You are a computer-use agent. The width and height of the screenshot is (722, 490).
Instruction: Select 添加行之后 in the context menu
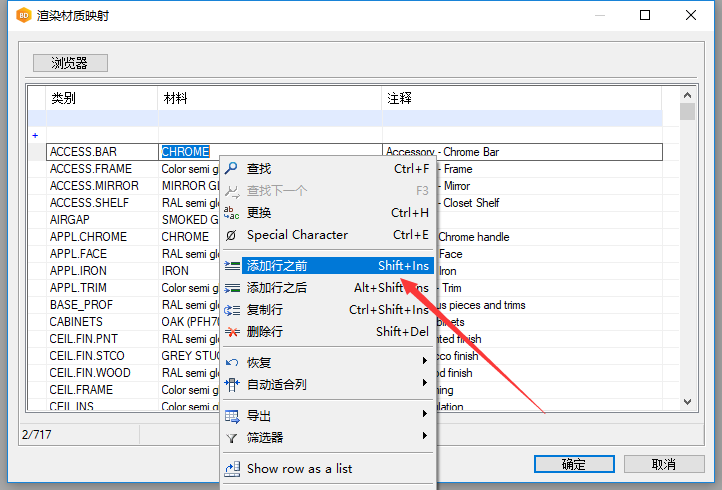[x=328, y=288]
